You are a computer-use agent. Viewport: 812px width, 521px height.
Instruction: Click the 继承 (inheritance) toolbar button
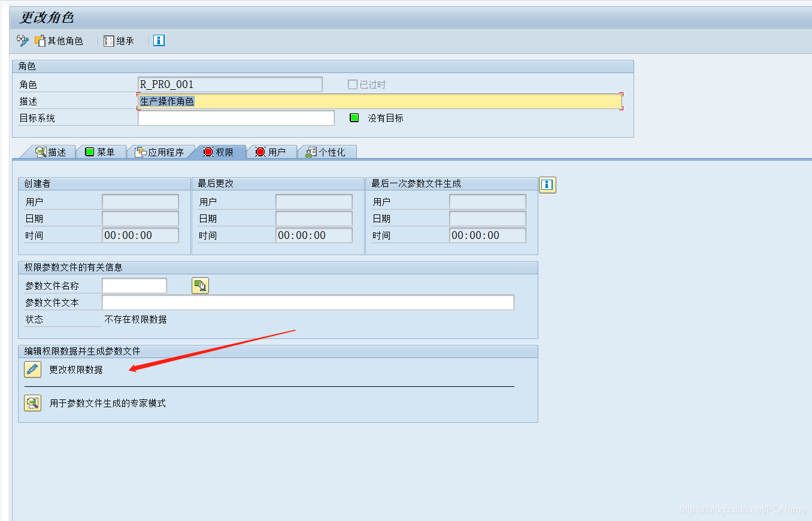point(119,41)
